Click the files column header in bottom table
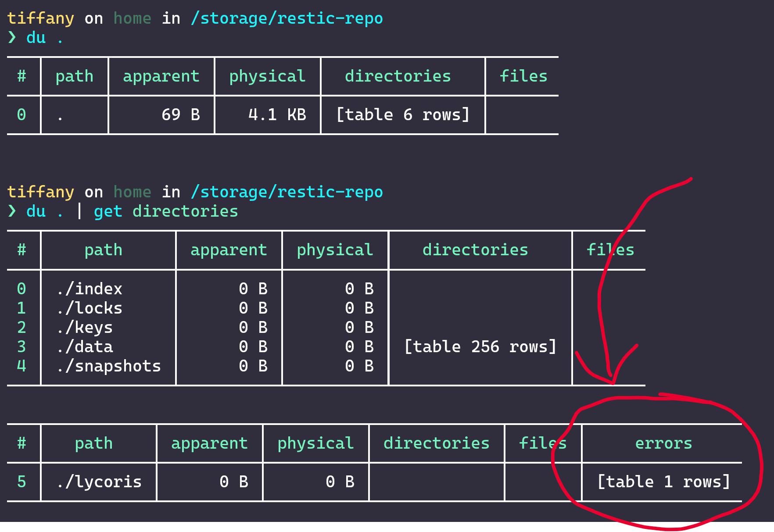 (x=542, y=443)
